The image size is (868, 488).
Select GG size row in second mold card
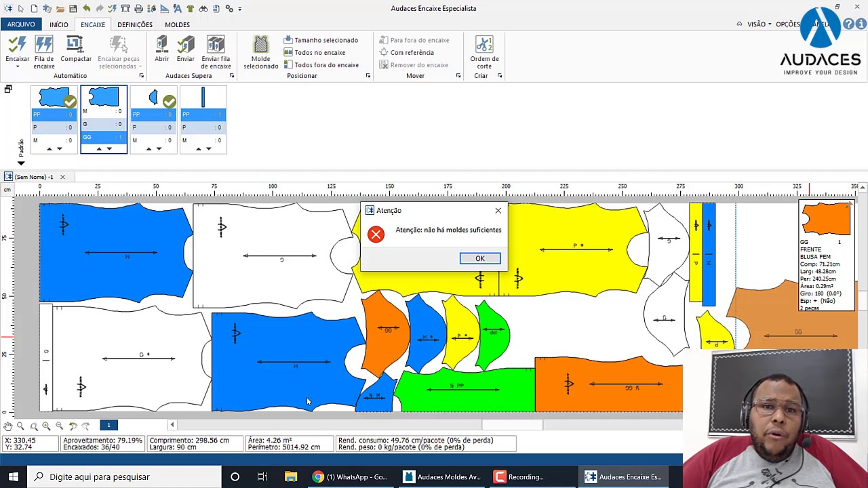point(104,137)
